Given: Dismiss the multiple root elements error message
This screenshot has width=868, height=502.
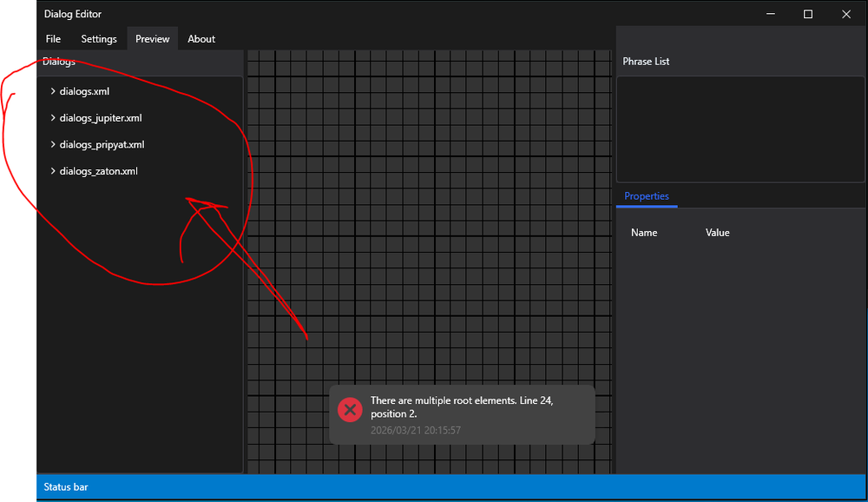Looking at the screenshot, I should point(462,414).
